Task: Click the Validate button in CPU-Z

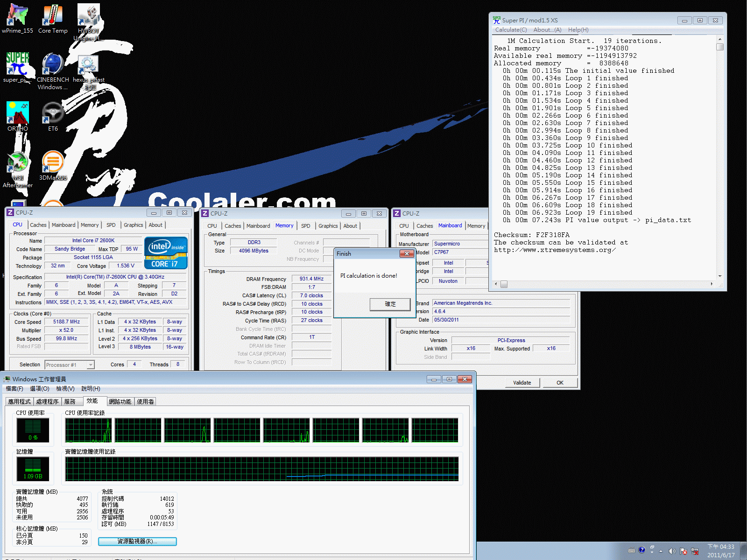Action: (522, 383)
